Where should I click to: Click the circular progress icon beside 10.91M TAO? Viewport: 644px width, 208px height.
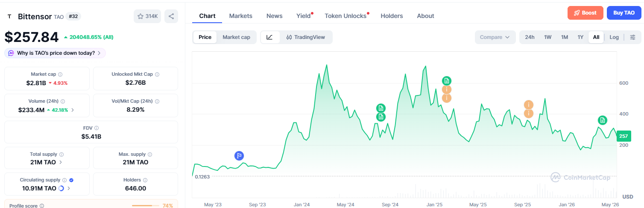pyautogui.click(x=61, y=188)
